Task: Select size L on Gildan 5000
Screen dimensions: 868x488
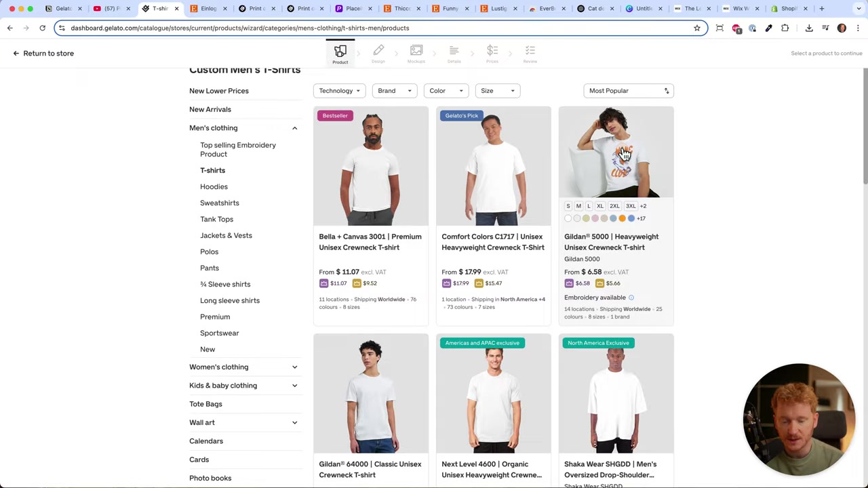Action: [x=589, y=206]
